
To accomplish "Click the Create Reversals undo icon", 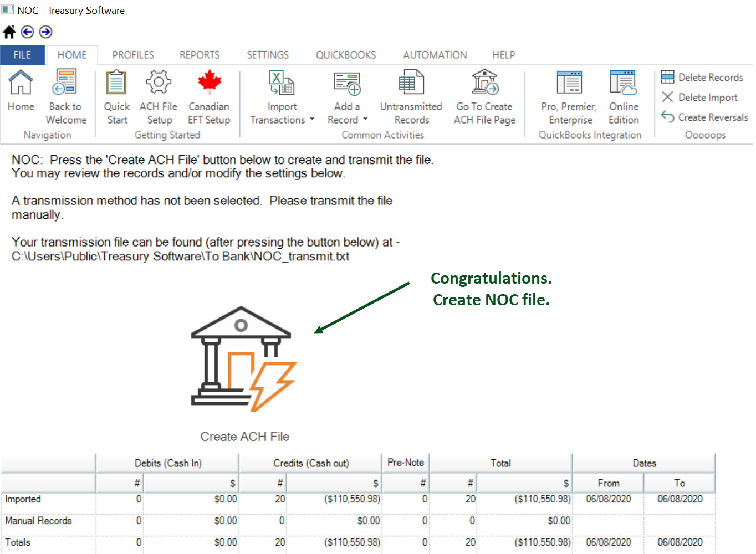I will 668,117.
